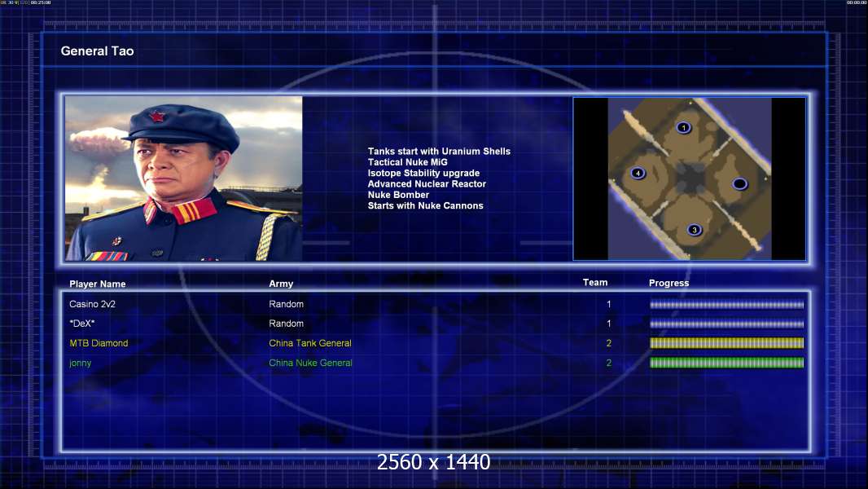Click the Progress column header

point(669,283)
